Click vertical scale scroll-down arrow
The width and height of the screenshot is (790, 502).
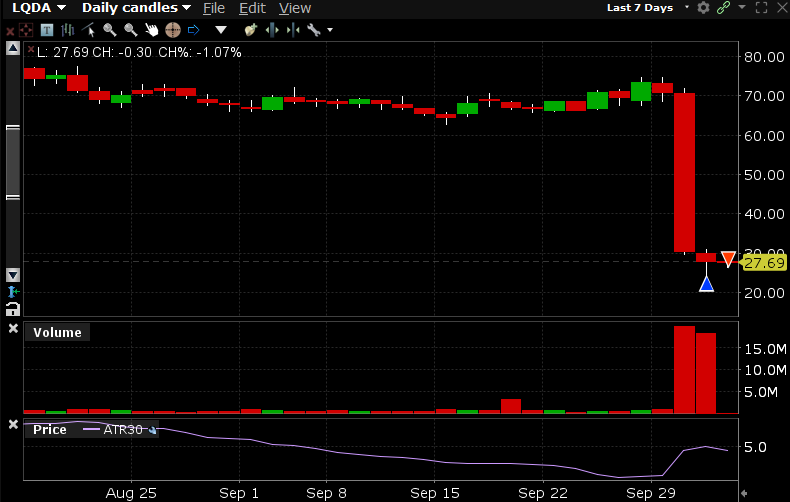point(13,275)
